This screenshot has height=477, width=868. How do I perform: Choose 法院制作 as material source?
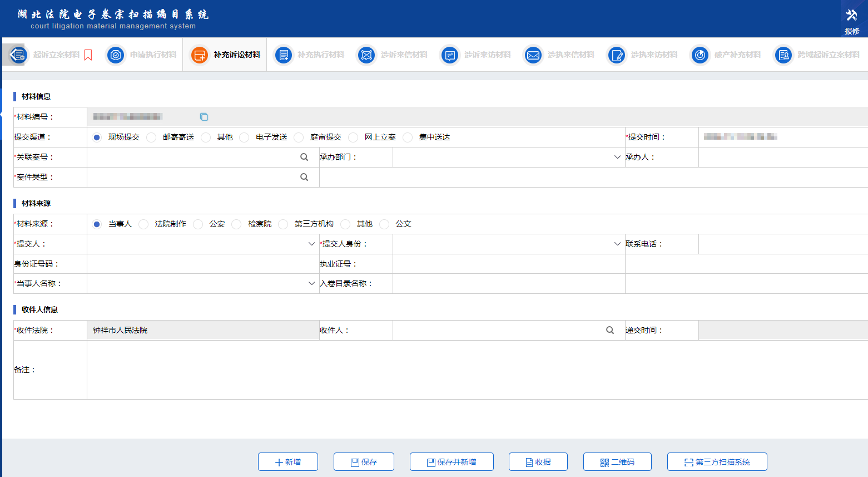[x=143, y=224]
